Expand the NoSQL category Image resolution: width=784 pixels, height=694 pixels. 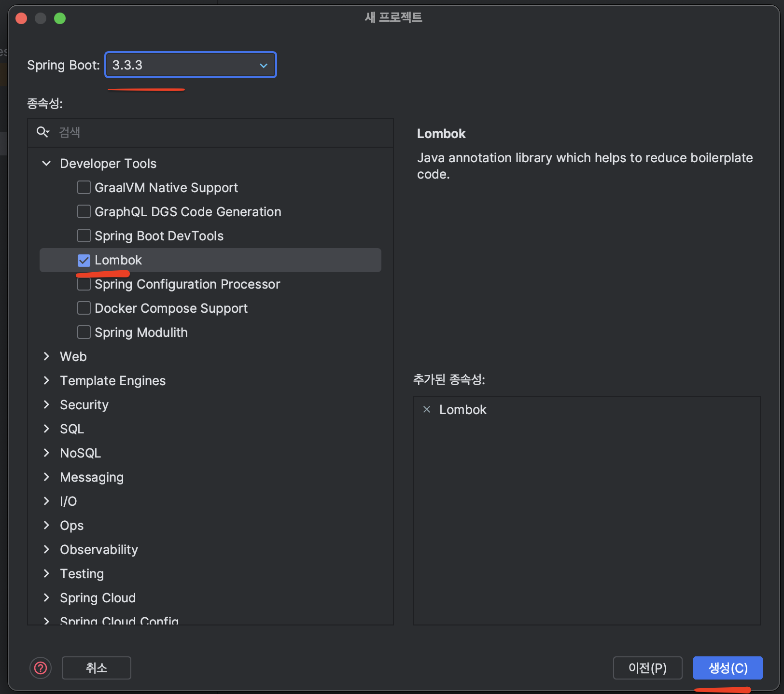pyautogui.click(x=46, y=453)
